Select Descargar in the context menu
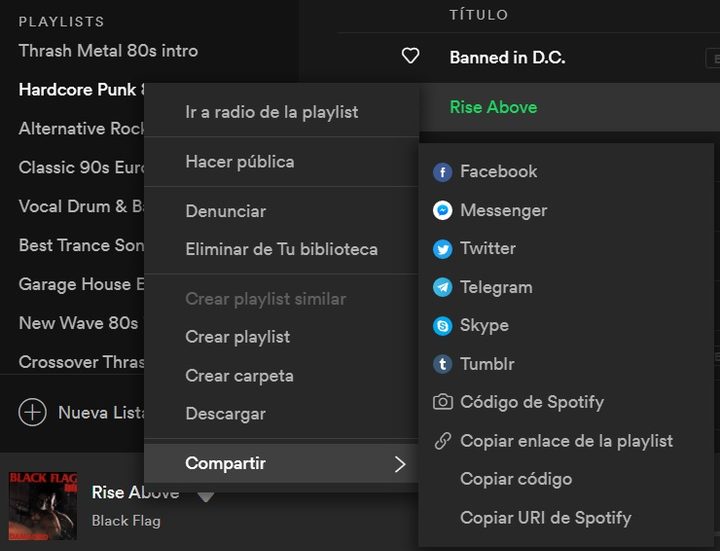Screen dimensions: 720x551 tap(226, 414)
